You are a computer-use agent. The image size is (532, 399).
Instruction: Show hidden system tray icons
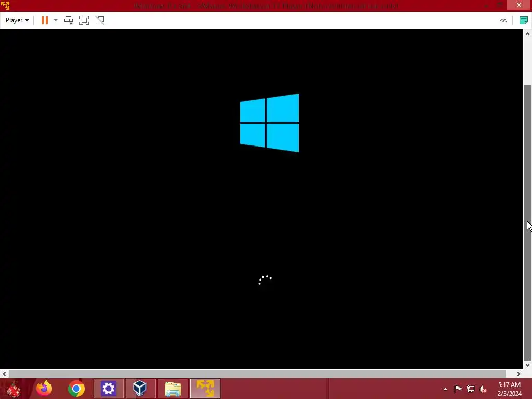coord(445,389)
